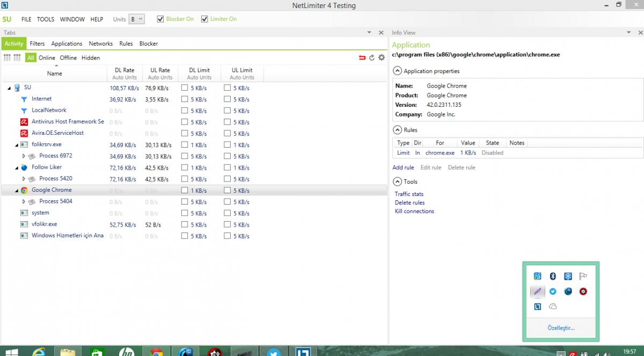Click the Add rule link
This screenshot has height=356, width=644.
[x=403, y=168]
